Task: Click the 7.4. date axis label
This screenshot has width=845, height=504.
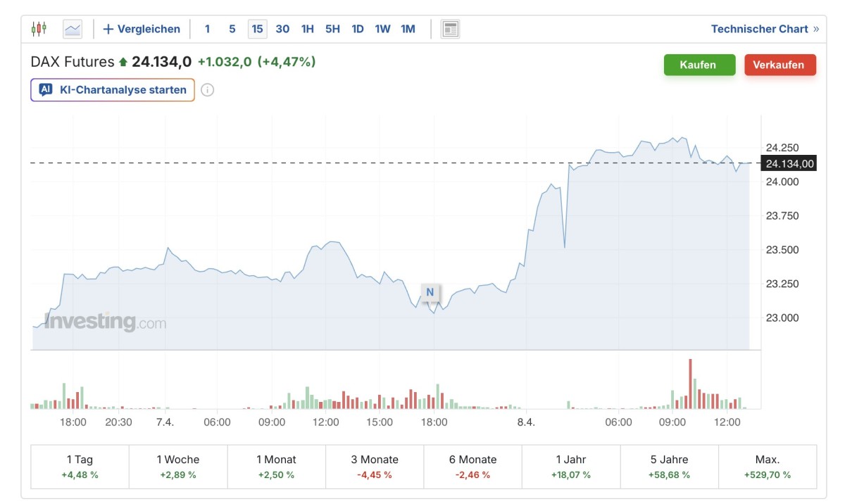Action: coord(165,422)
